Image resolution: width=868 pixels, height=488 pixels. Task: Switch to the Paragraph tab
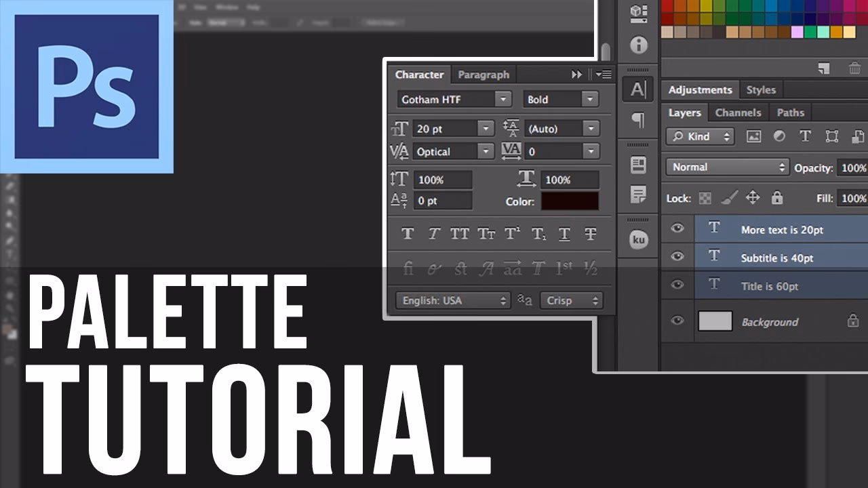[484, 75]
